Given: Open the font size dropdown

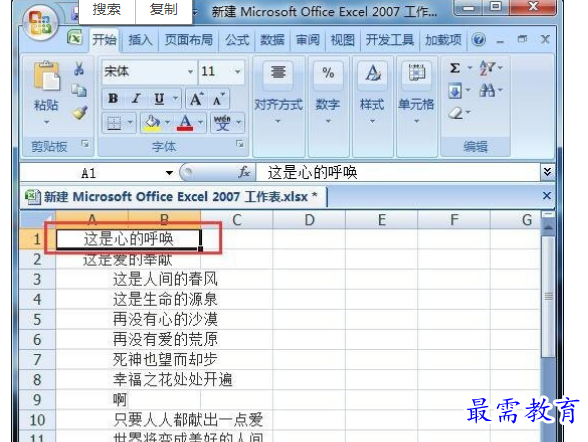Looking at the screenshot, I should point(238,71).
